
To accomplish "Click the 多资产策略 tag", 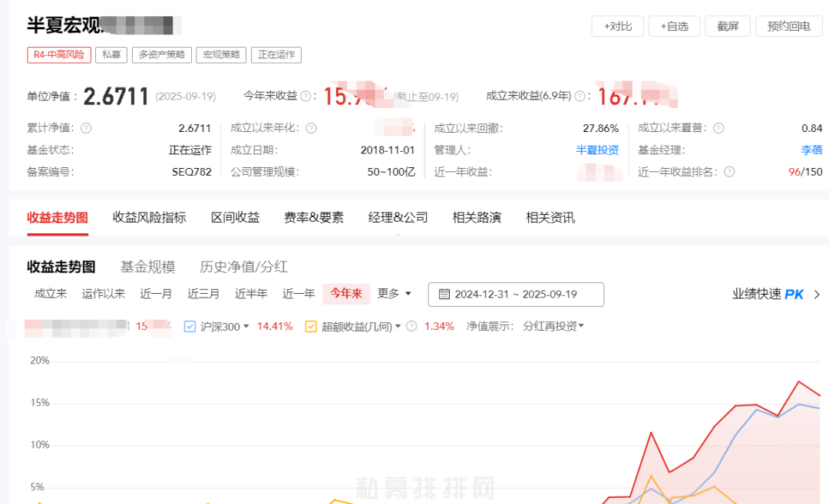I will pyautogui.click(x=162, y=55).
